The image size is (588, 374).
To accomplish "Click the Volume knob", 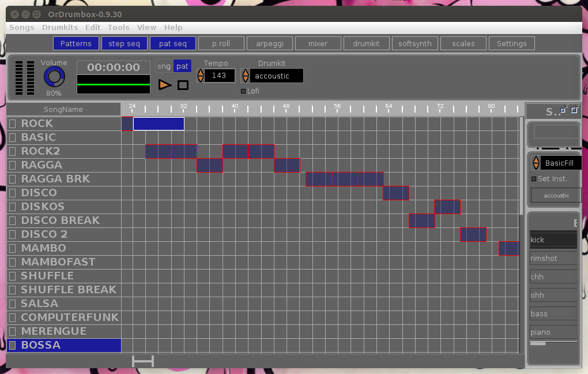I will point(54,77).
